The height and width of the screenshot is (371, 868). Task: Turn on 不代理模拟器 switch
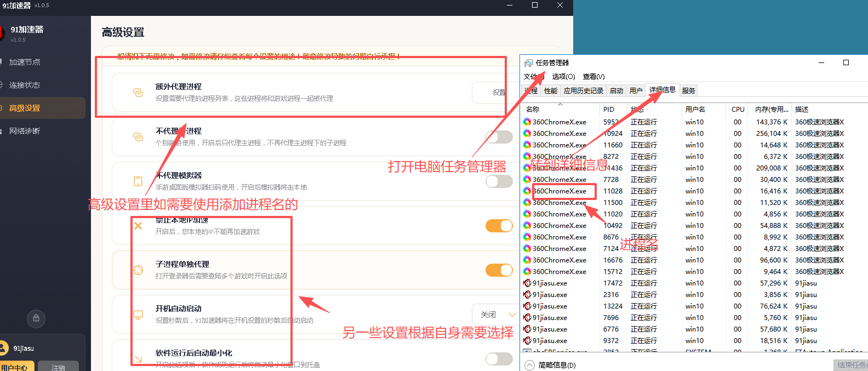click(499, 181)
